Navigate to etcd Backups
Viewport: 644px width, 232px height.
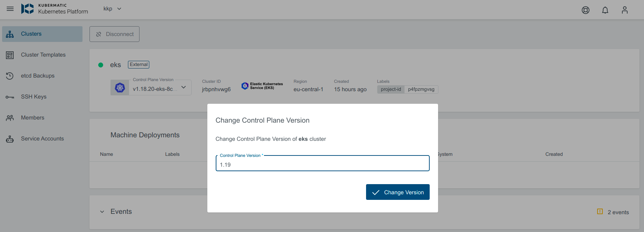[x=37, y=76]
